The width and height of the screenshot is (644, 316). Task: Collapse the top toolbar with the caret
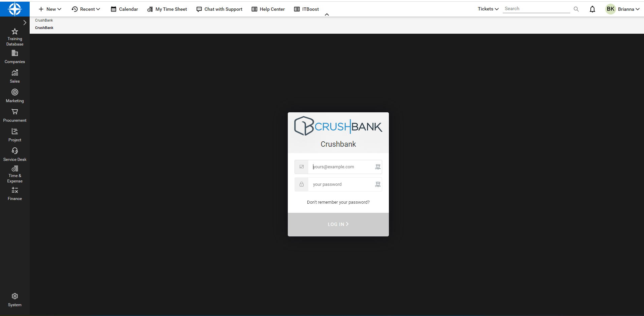(327, 15)
